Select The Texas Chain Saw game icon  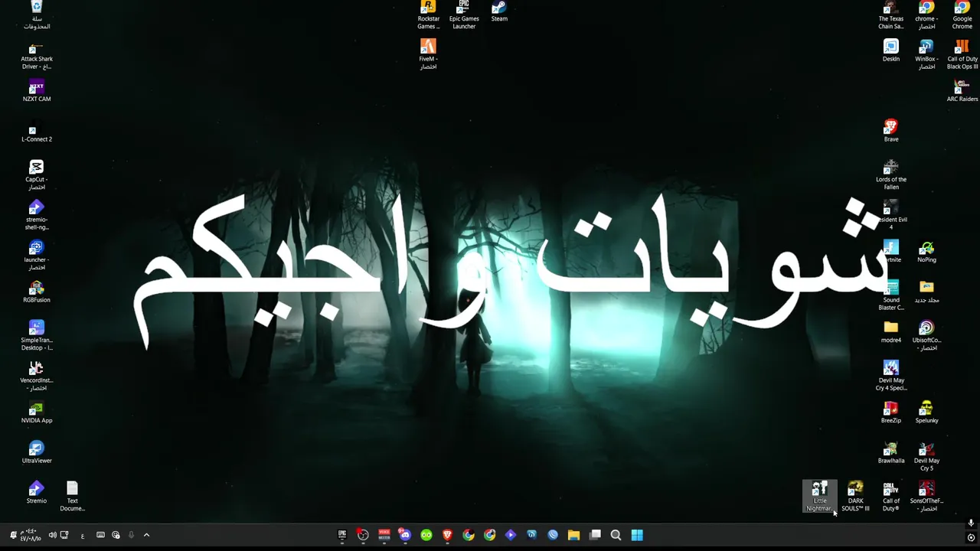(x=891, y=15)
